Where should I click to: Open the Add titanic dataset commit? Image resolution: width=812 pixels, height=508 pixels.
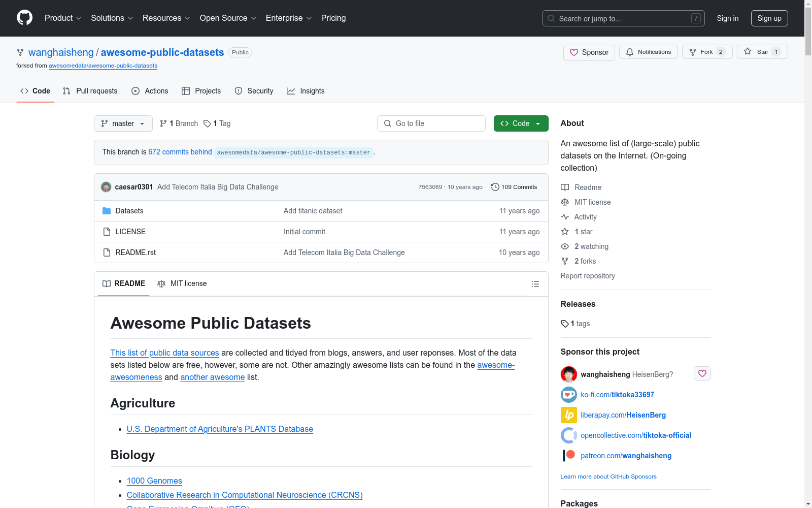(313, 211)
